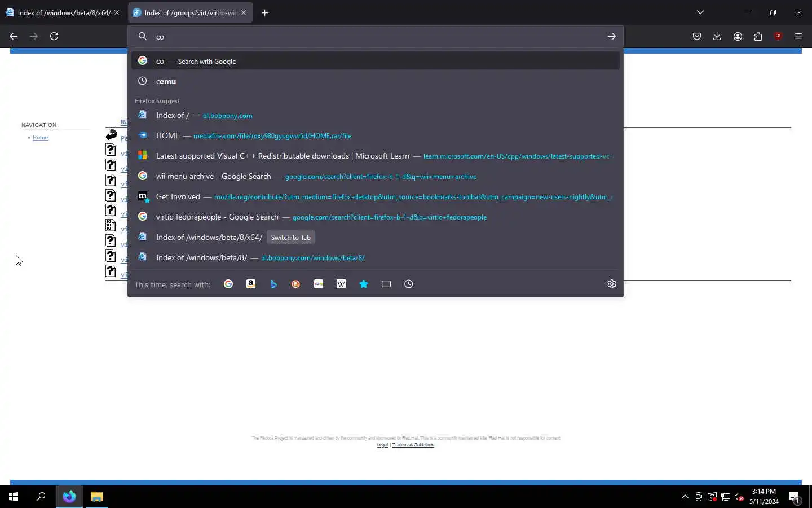The image size is (812, 508).
Task: Select 'wii menu archive - Google Search' suggestion
Action: (376, 176)
